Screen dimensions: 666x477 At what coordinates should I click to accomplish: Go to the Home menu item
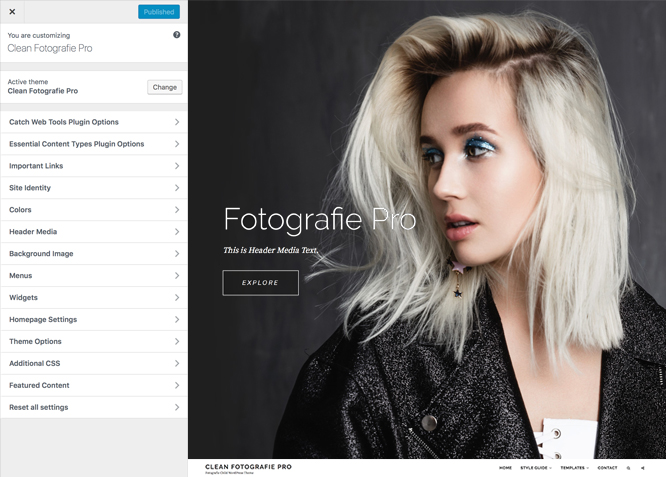point(505,468)
